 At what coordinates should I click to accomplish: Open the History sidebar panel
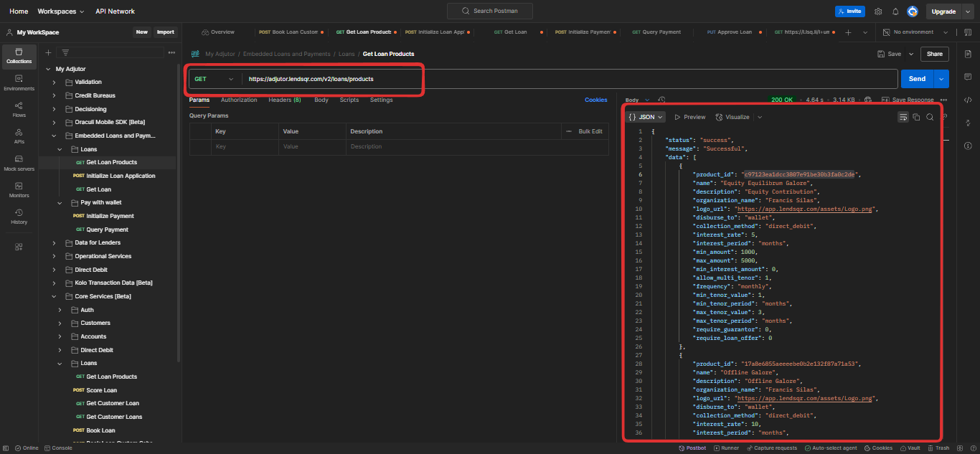point(19,217)
